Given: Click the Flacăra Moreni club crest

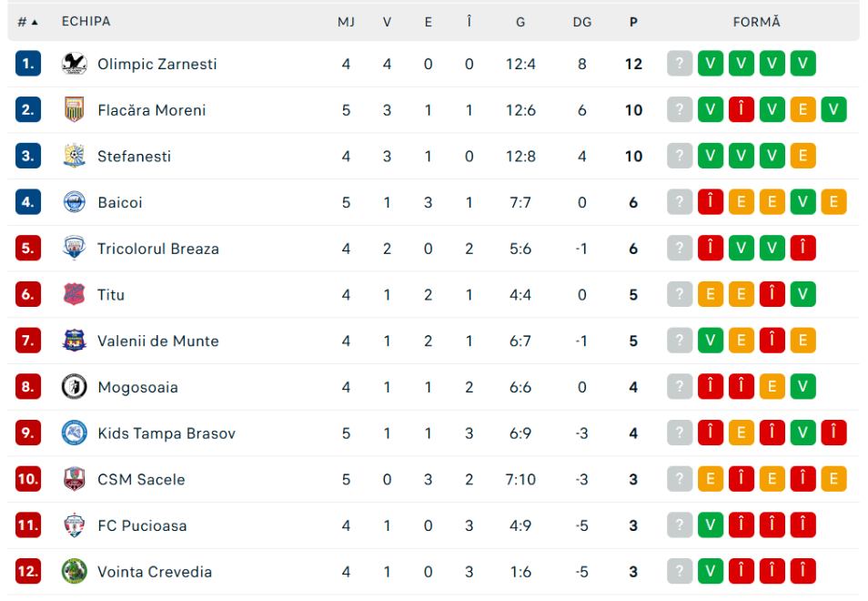Looking at the screenshot, I should click(75, 109).
